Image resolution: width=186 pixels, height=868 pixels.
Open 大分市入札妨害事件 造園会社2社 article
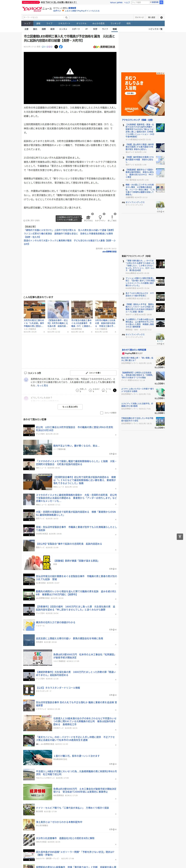coord(65,838)
